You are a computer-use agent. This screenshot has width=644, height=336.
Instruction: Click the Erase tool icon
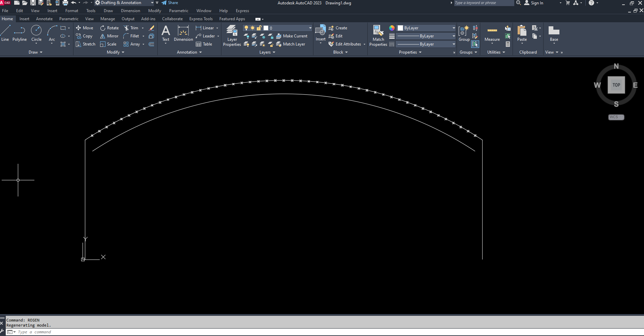click(x=152, y=28)
